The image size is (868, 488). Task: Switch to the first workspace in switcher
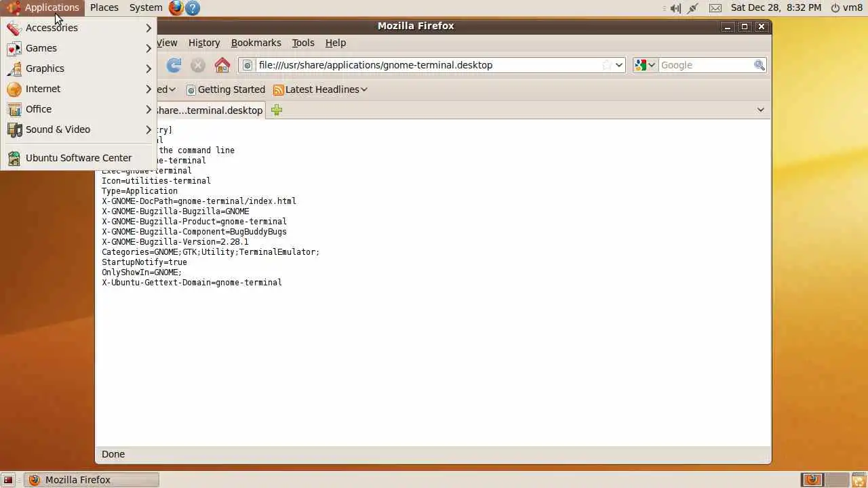pos(812,480)
